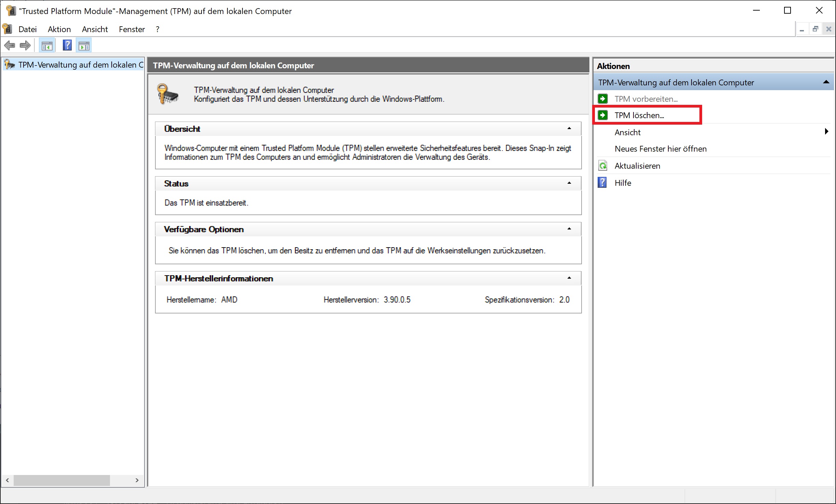Click the blue Help toolbar icon
Viewport: 836px width, 504px height.
(67, 45)
